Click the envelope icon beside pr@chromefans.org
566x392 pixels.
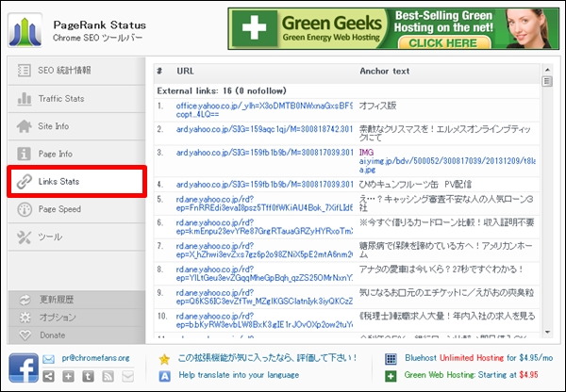click(48, 359)
